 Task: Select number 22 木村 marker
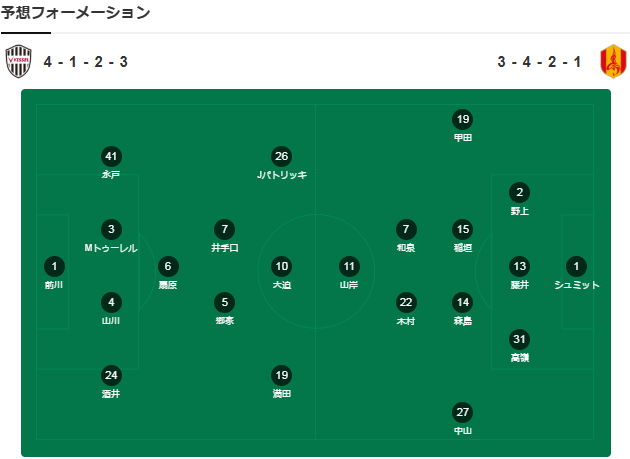[405, 302]
